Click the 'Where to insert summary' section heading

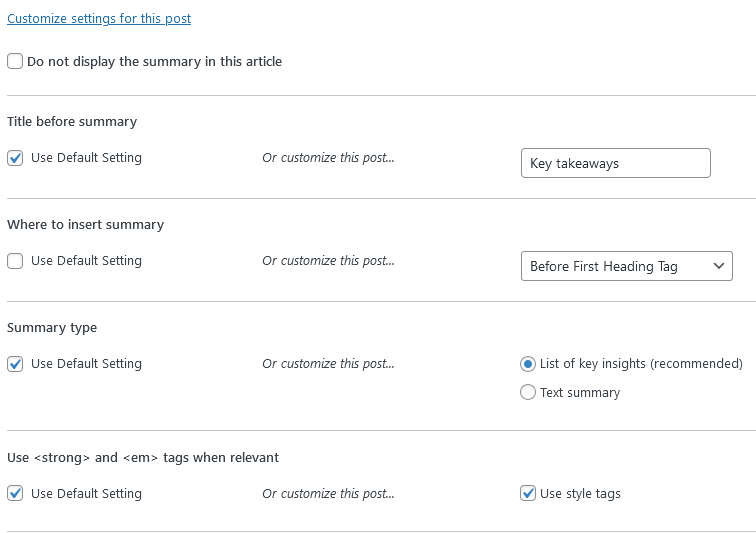pos(85,224)
